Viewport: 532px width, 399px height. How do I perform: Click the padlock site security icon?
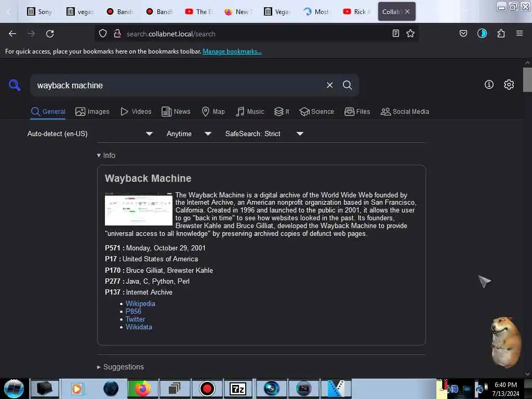click(117, 33)
